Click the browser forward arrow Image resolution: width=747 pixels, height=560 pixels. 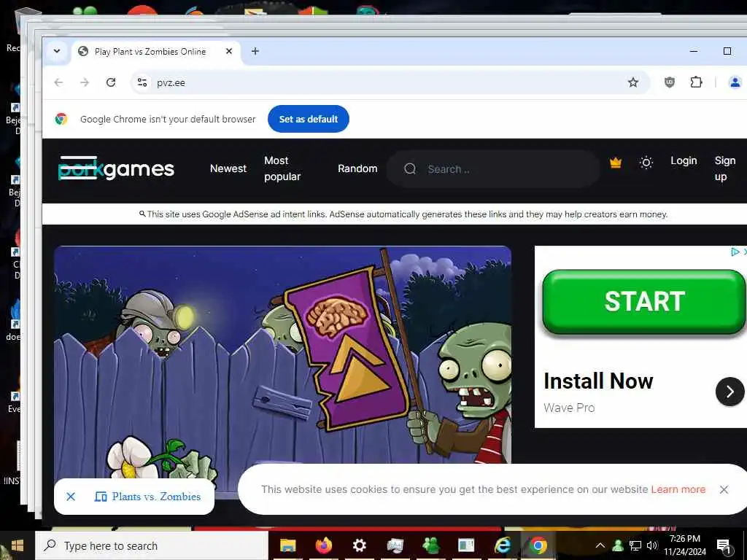point(85,82)
